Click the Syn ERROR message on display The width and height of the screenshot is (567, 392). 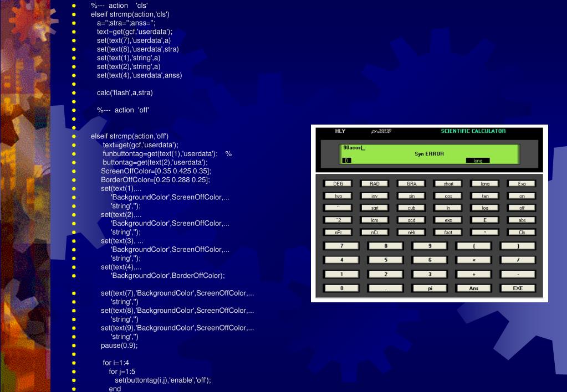coord(429,154)
